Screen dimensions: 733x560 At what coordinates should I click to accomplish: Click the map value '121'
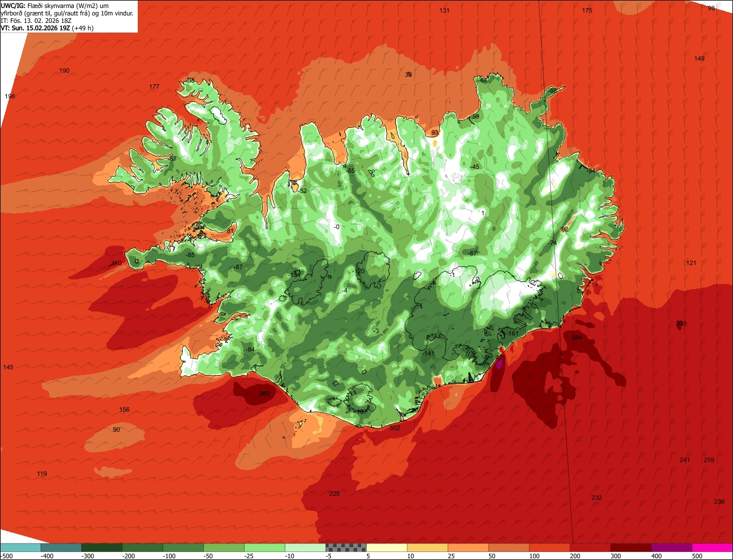pos(691,262)
